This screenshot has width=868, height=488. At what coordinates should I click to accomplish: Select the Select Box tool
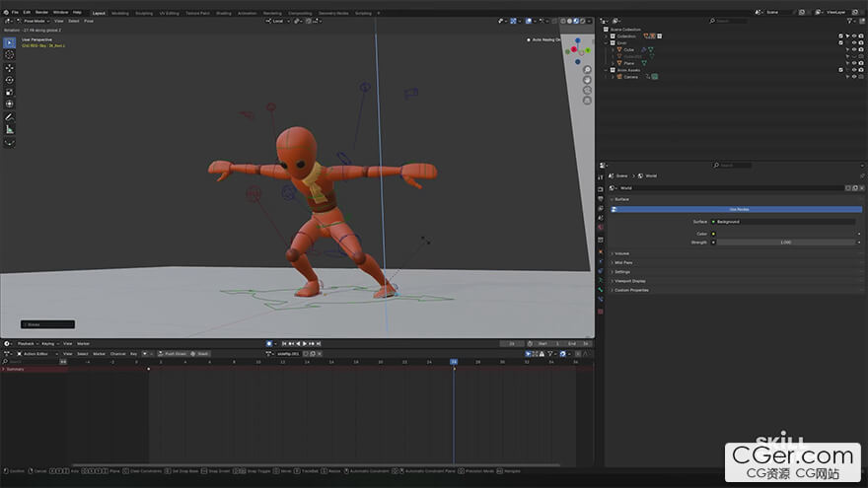point(10,42)
